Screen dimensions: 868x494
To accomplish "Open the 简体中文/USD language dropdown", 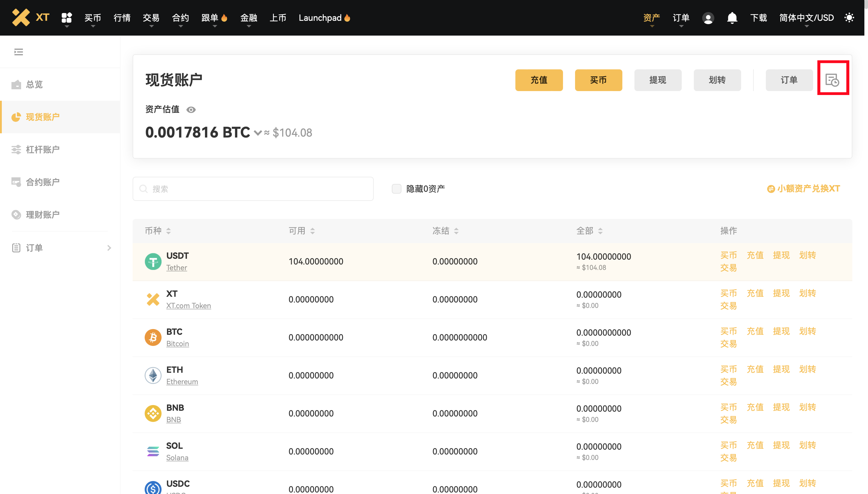I will [x=806, y=17].
